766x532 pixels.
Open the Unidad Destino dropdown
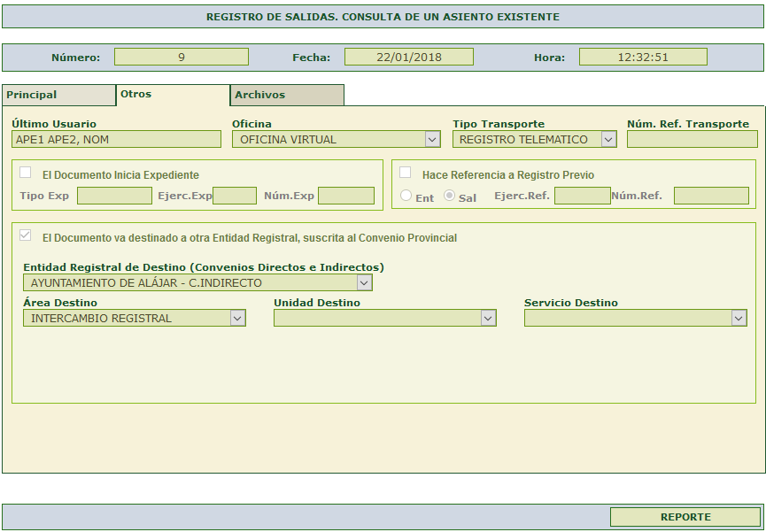(x=385, y=318)
